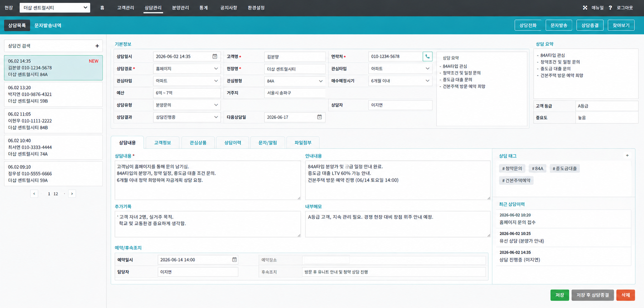Go to previous page in consultation list
This screenshot has width=644, height=308.
click(x=34, y=194)
